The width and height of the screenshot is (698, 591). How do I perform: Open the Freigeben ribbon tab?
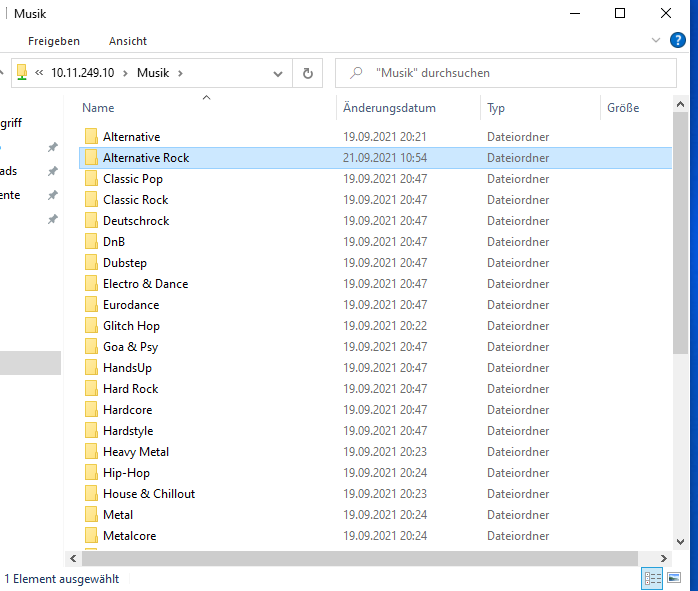[54, 41]
